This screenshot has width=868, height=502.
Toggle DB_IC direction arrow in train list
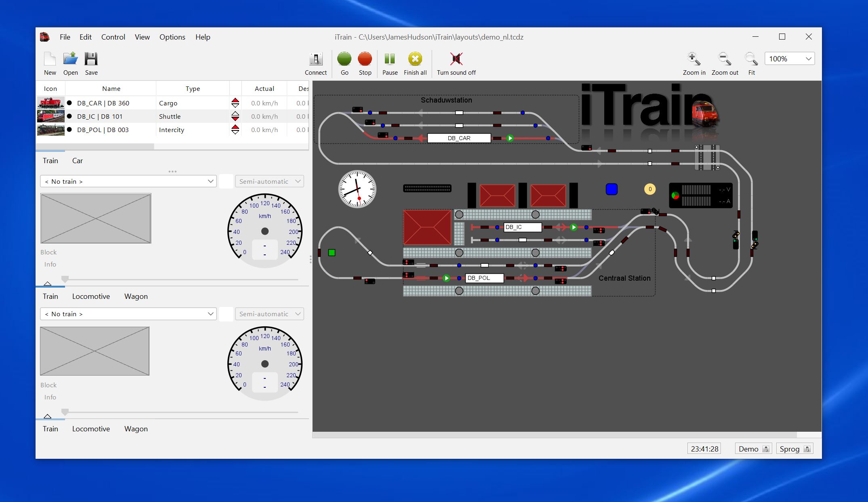[235, 116]
